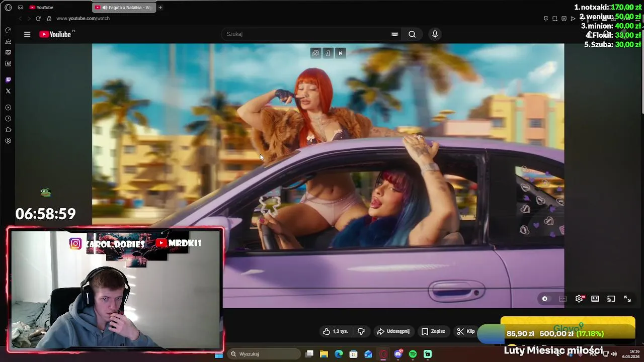Open Microsoft Store from the taskbar
Image resolution: width=644 pixels, height=362 pixels.
[354, 354]
